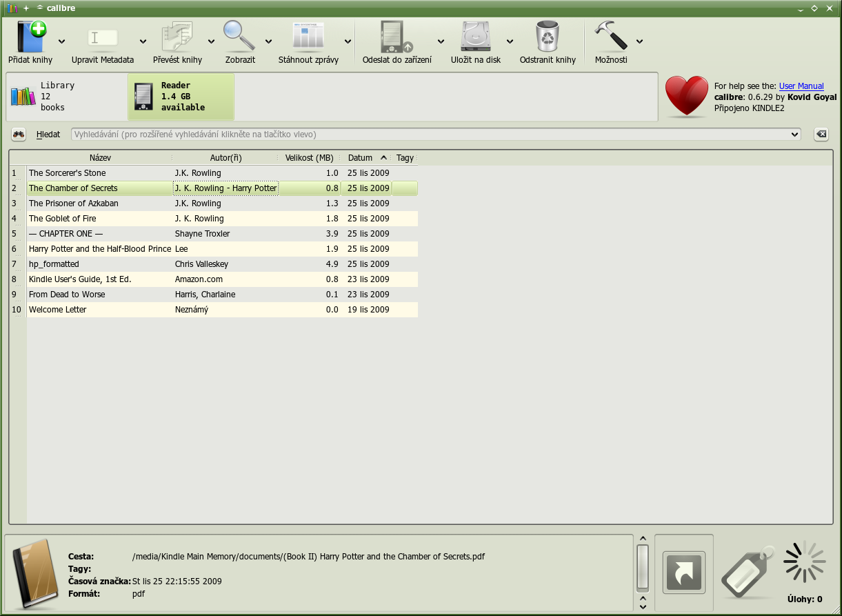Screen dimensions: 842x616
Task: Click details panel scroll up arrow
Action: 643,539
